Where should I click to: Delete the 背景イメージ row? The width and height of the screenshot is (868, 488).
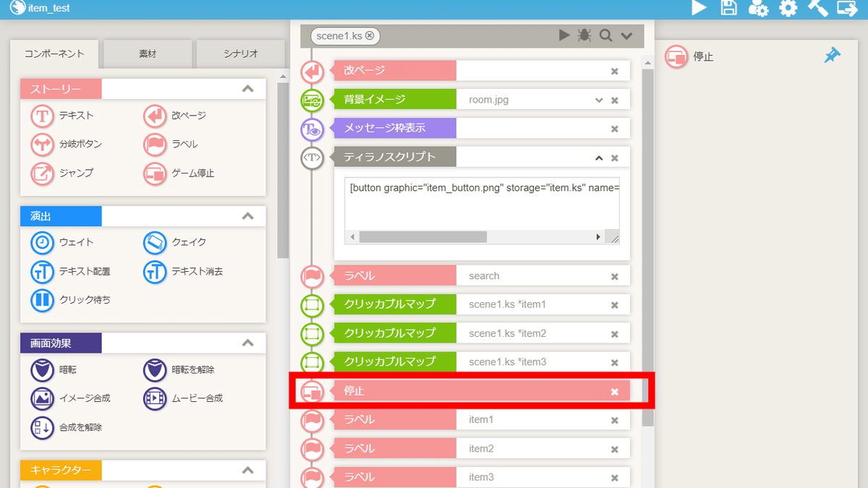point(615,100)
